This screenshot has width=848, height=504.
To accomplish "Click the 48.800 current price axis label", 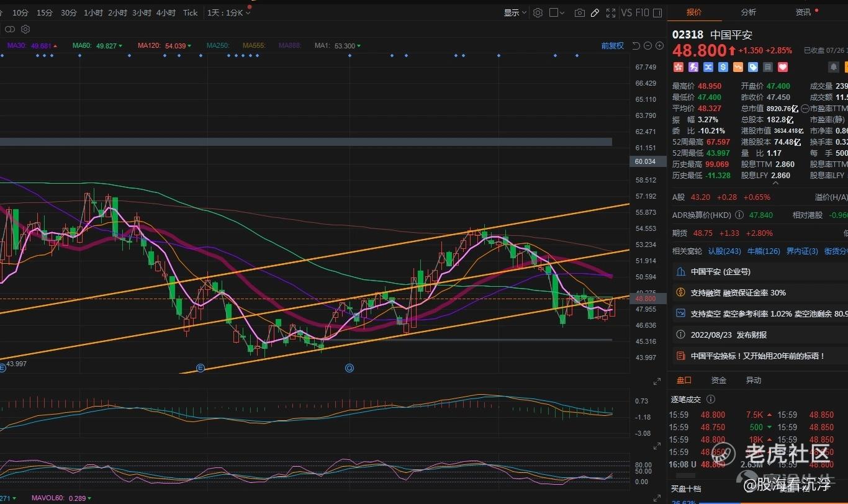I will pyautogui.click(x=648, y=299).
